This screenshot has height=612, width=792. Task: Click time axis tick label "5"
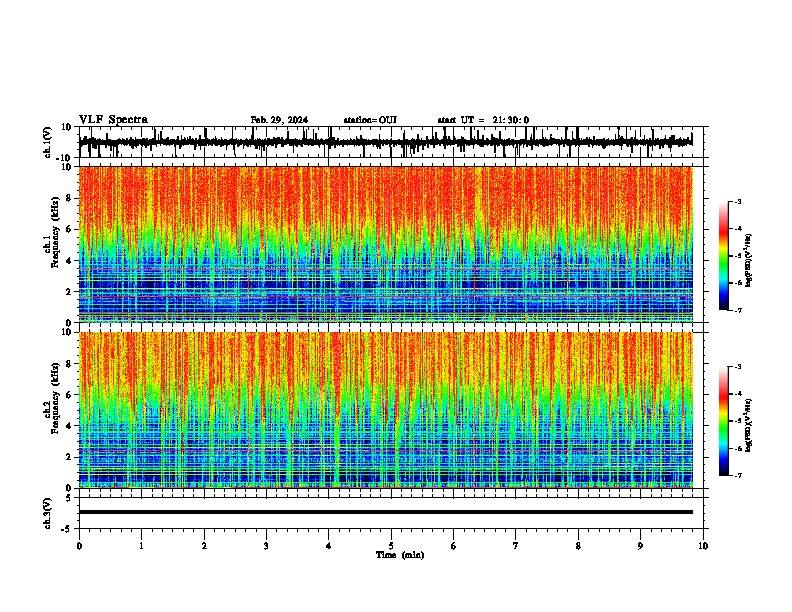(391, 546)
